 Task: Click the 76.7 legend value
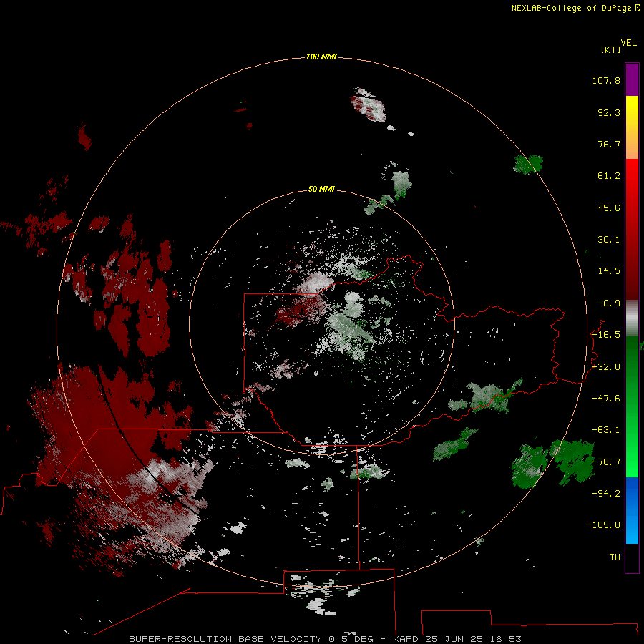[609, 144]
